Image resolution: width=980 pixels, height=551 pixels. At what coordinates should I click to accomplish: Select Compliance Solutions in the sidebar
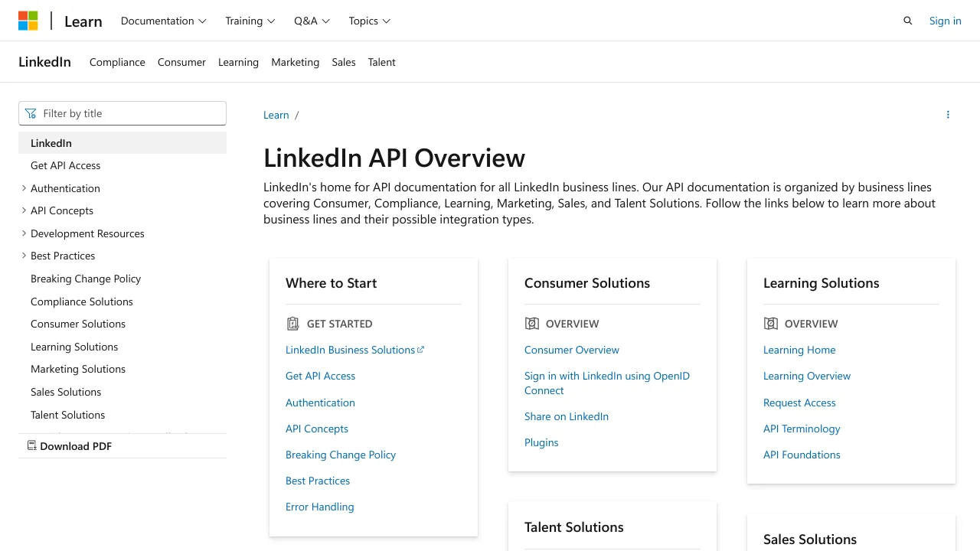point(82,302)
